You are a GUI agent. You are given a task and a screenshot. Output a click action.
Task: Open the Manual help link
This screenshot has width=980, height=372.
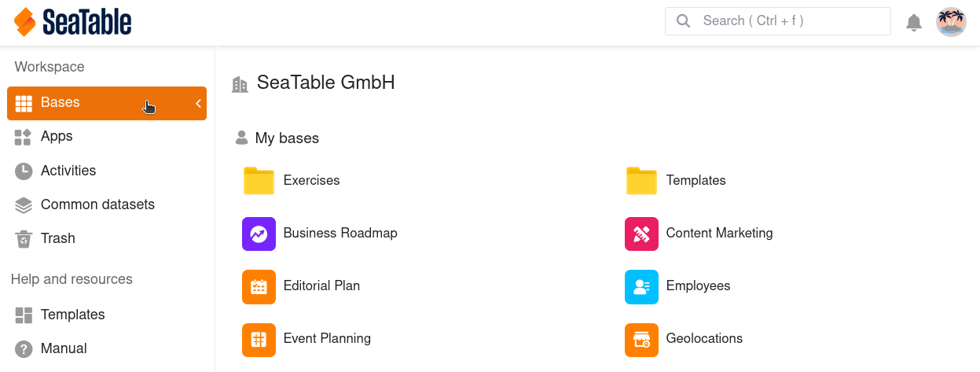click(64, 348)
